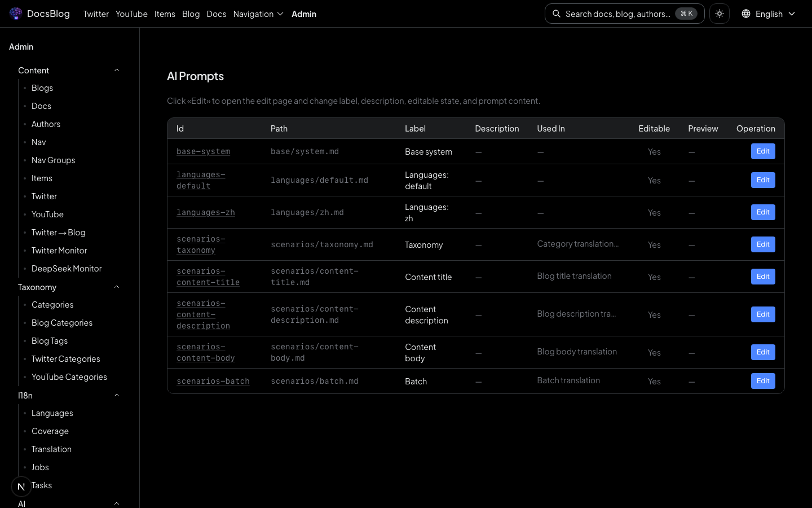This screenshot has width=812, height=508.
Task: Open the YouTube top menu item
Action: point(131,14)
